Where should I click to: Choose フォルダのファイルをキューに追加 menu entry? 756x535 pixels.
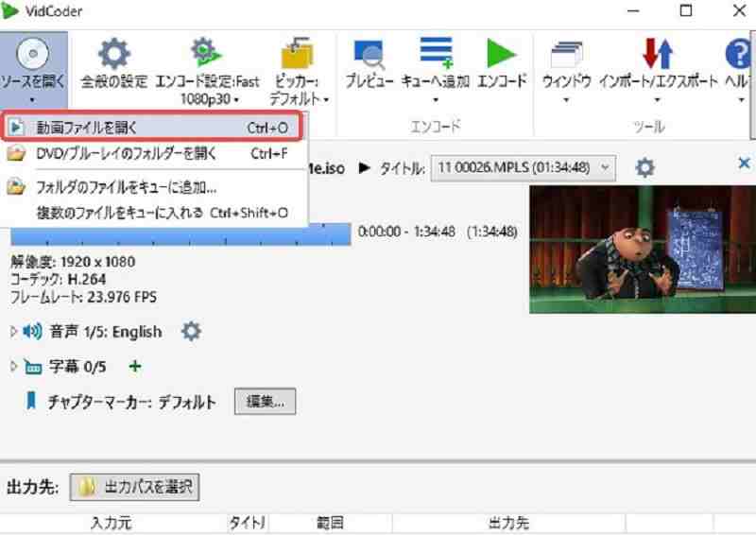(153, 187)
